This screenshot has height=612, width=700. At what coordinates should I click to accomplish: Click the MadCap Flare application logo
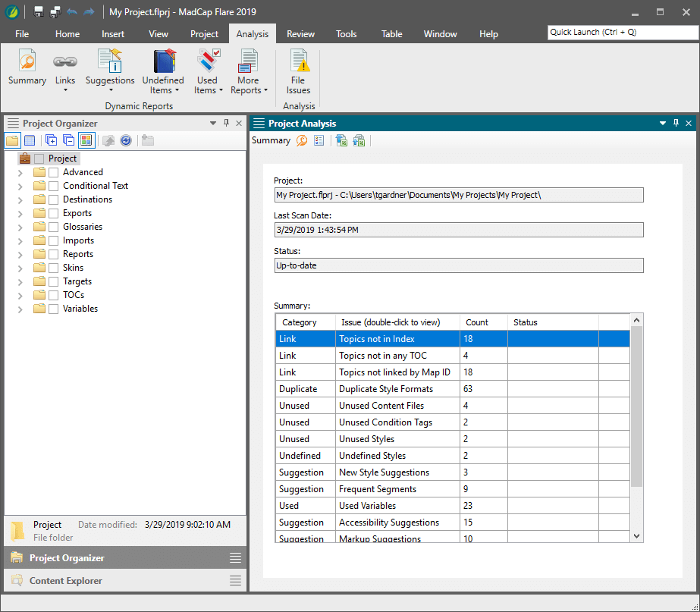coord(11,12)
